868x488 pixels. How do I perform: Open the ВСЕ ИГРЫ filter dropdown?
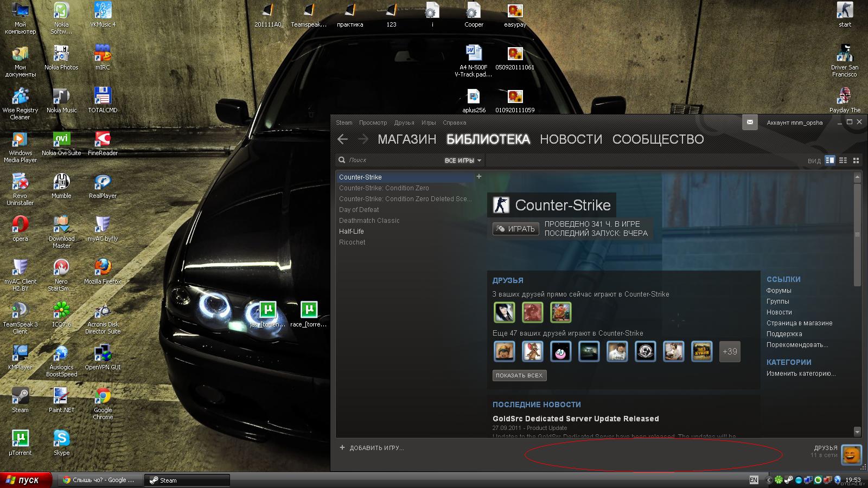[463, 160]
